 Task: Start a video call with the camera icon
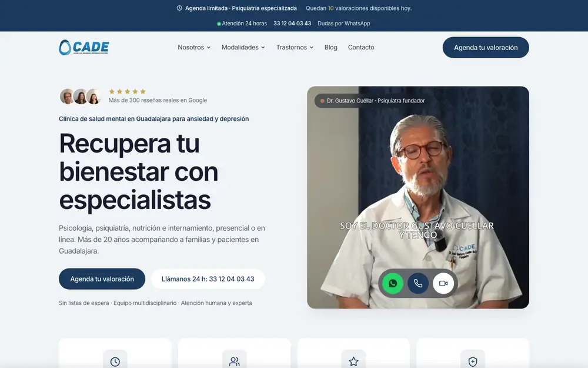point(443,283)
